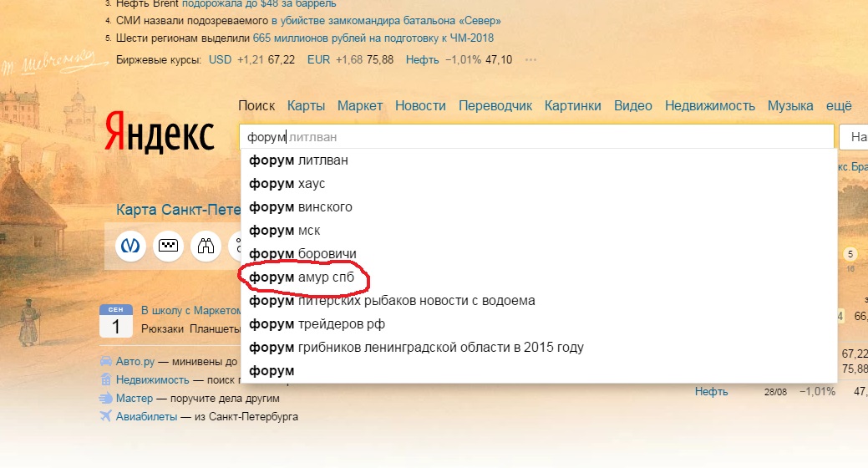Select suggestion 'форум амур спб'
The image size is (868, 468).
302,277
